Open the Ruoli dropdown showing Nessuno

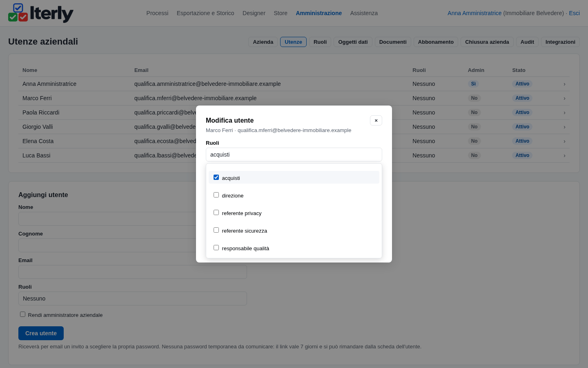pyautogui.click(x=133, y=298)
